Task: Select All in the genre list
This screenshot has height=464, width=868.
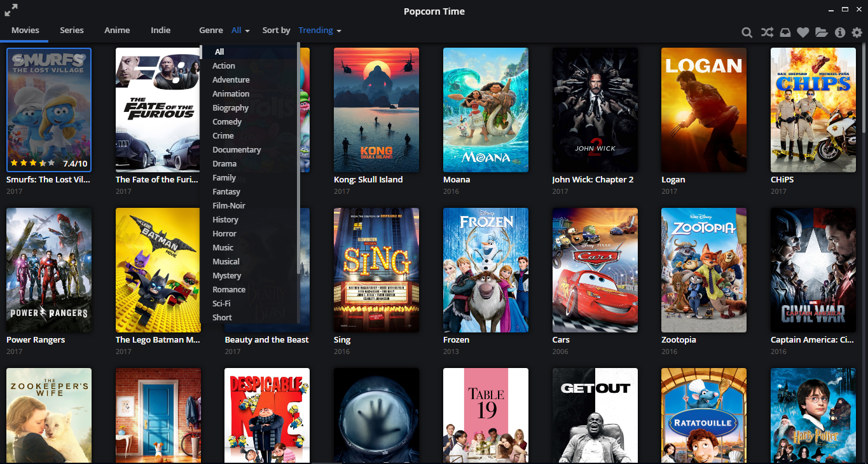Action: click(x=249, y=52)
